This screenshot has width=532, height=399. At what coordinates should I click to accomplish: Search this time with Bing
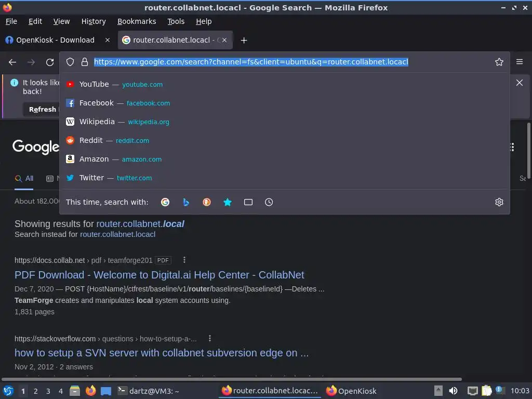[x=186, y=202]
